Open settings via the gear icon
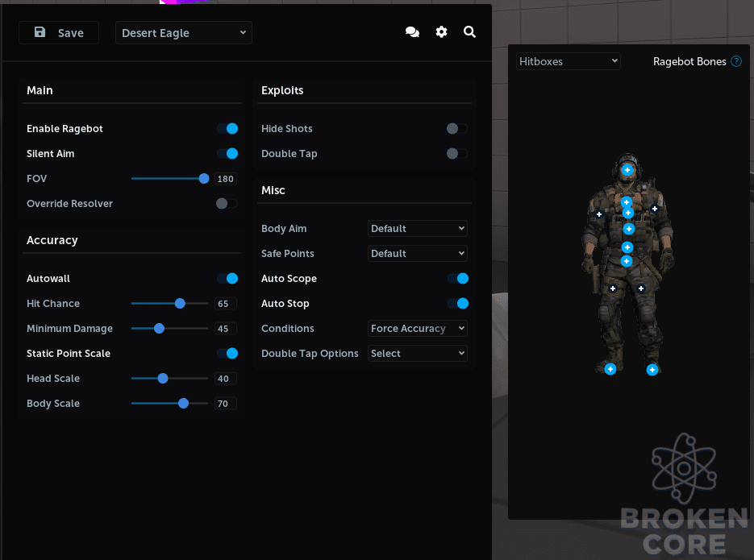The image size is (754, 560). click(x=441, y=32)
